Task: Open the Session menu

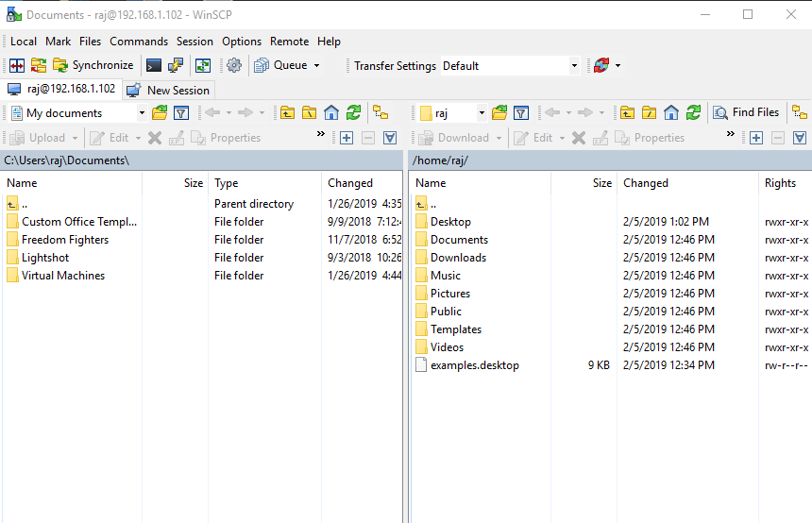Action: 195,42
